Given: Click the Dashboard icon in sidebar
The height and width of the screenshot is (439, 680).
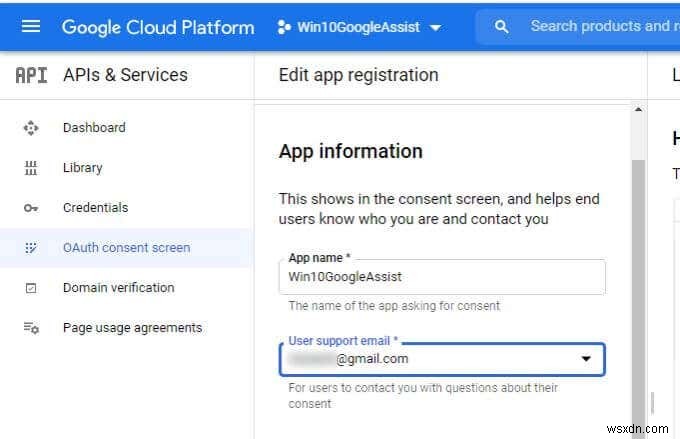Looking at the screenshot, I should [x=31, y=128].
